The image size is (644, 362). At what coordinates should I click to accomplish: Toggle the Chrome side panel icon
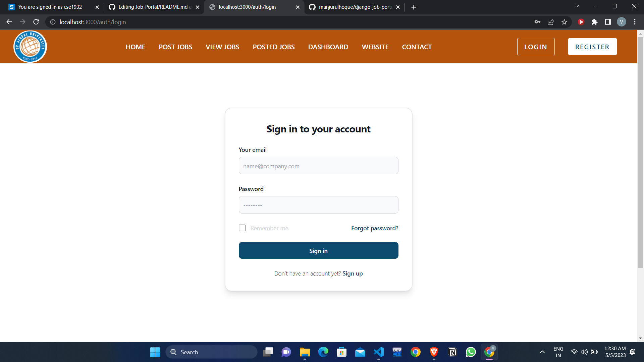tap(608, 22)
